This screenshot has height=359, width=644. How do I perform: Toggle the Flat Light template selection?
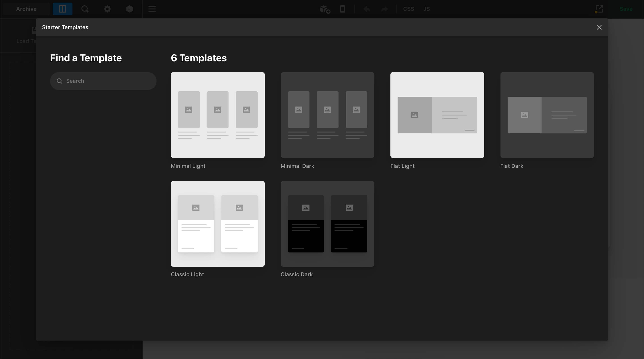point(437,115)
